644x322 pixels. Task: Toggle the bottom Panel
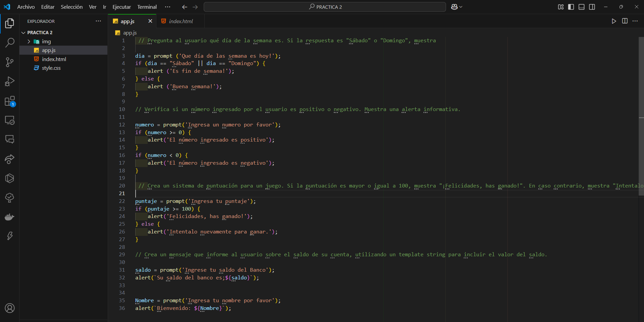pos(582,7)
